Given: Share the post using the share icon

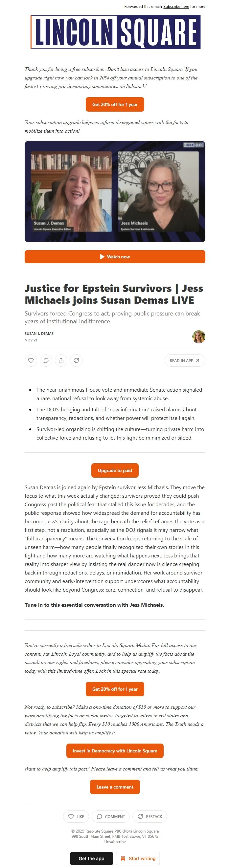Looking at the screenshot, I should pyautogui.click(x=61, y=360).
